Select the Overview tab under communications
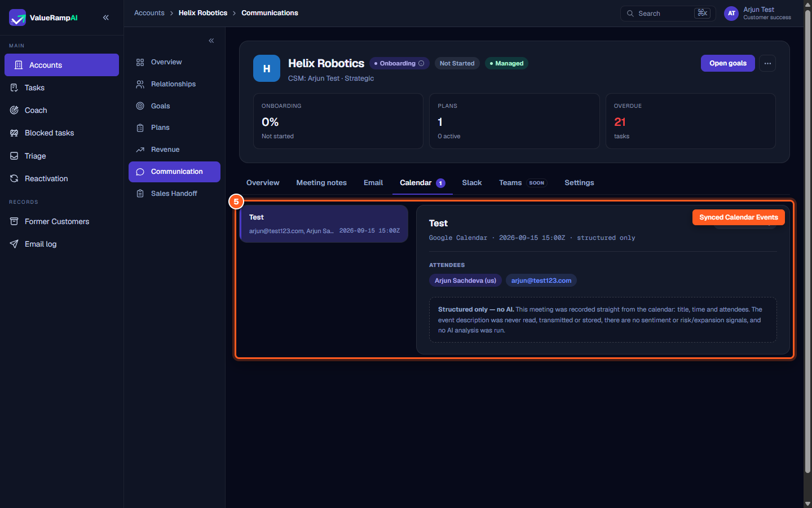Image resolution: width=812 pixels, height=508 pixels. (x=263, y=183)
